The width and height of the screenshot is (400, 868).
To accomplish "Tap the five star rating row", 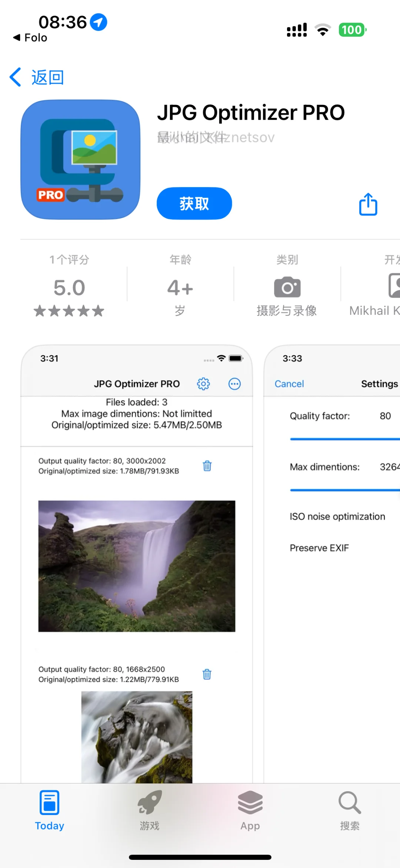I will 69,311.
